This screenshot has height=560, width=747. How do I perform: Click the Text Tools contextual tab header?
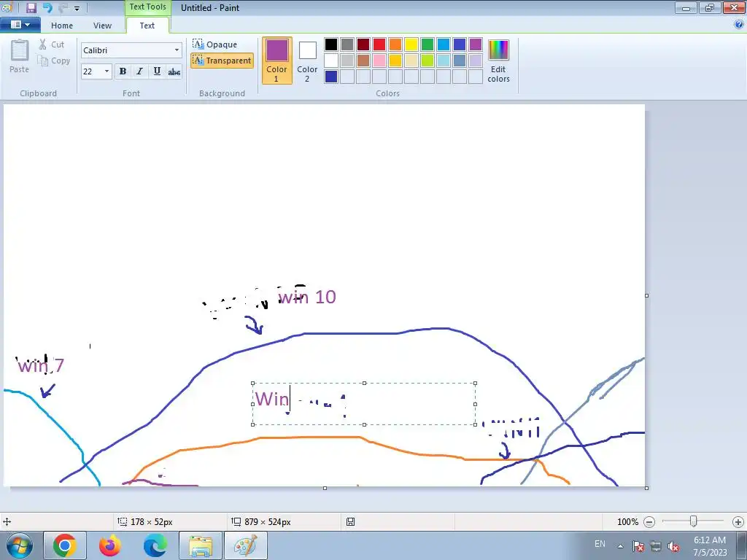147,7
